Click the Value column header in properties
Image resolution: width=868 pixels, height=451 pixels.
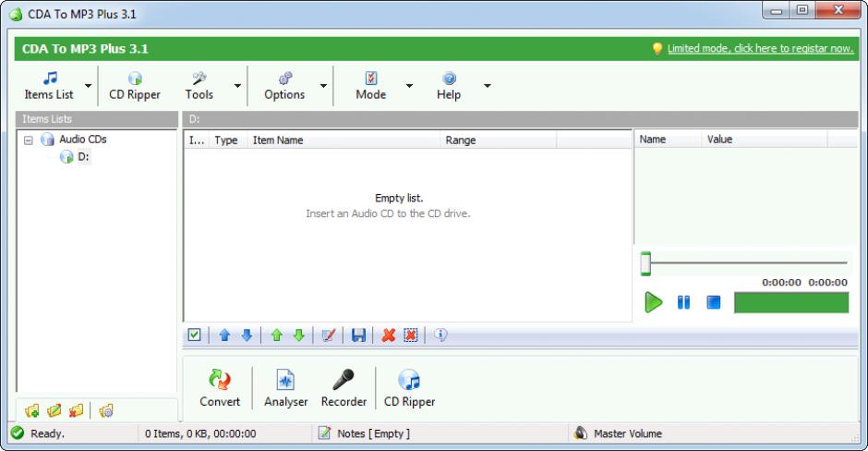pyautogui.click(x=765, y=140)
